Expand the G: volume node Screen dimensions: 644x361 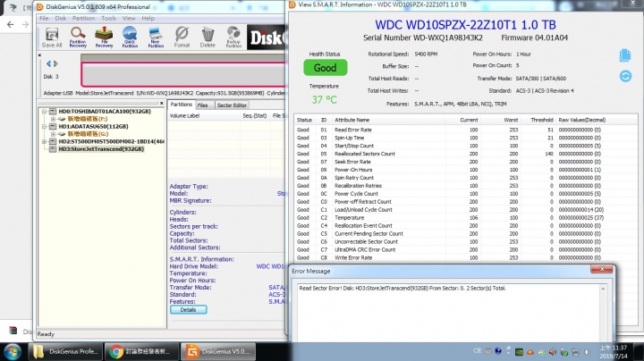click(x=53, y=134)
